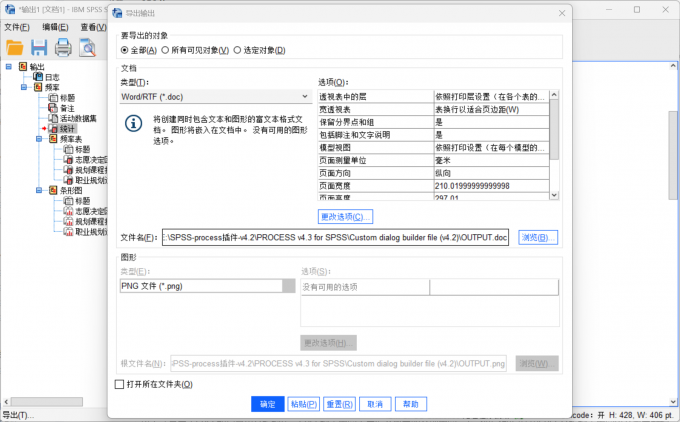Click the 备注 notes icon in tree
This screenshot has height=422, width=680.
point(53,108)
